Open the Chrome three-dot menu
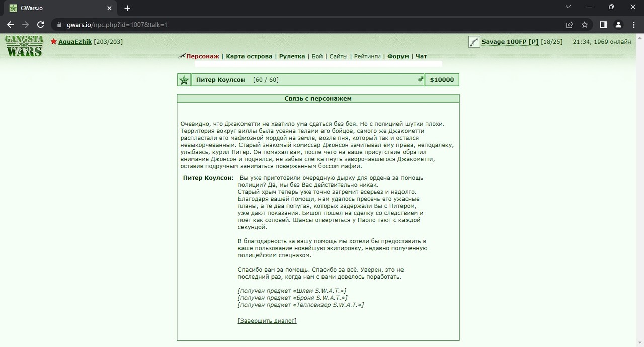 (x=633, y=24)
